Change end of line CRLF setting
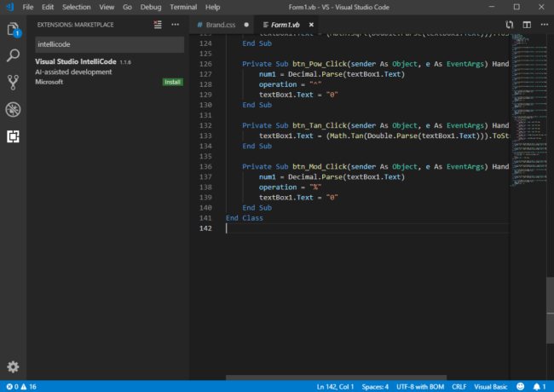554x392 pixels. (459, 387)
